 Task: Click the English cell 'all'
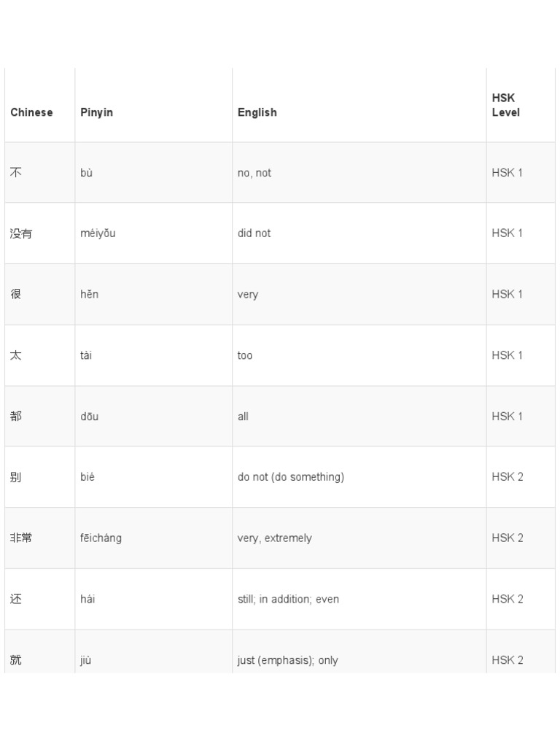243,417
